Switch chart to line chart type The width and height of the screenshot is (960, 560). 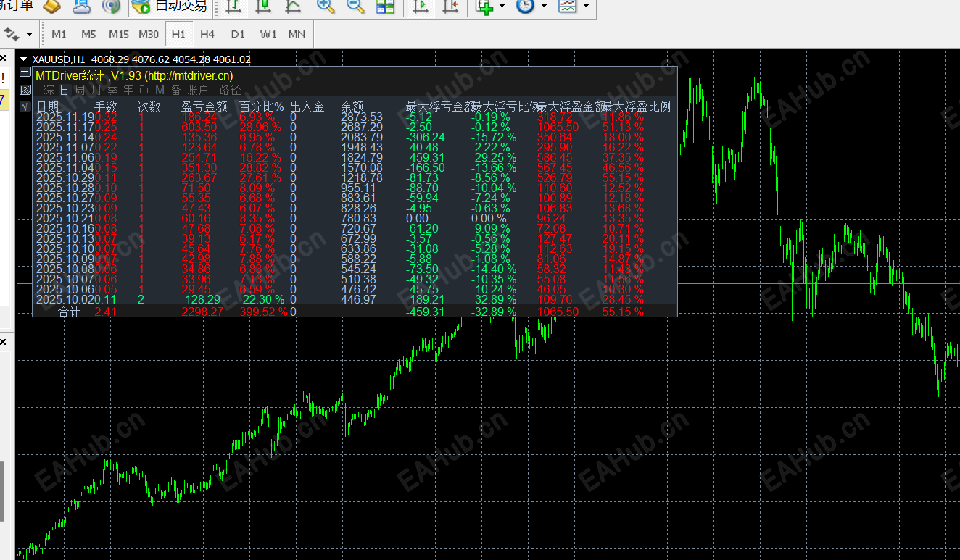coord(292,7)
